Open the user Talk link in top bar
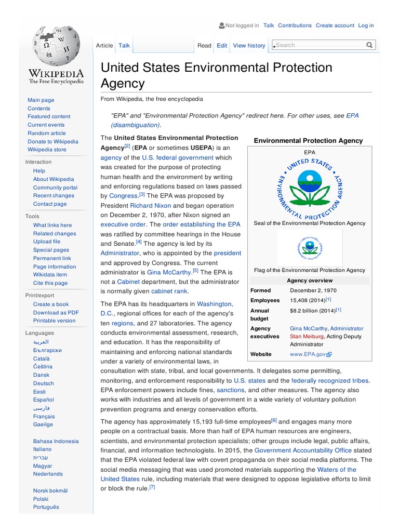The image size is (399, 532). coord(269,25)
